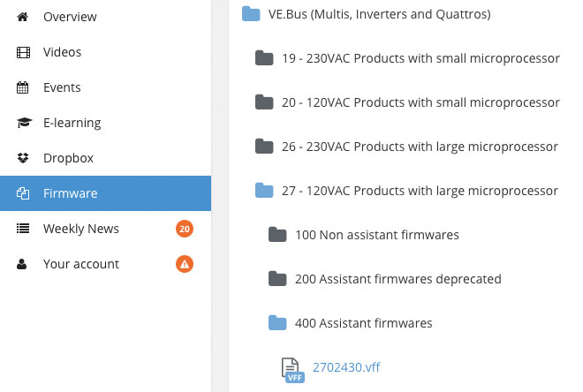Click the person icon for Your account
This screenshot has height=392, width=583.
click(x=21, y=264)
